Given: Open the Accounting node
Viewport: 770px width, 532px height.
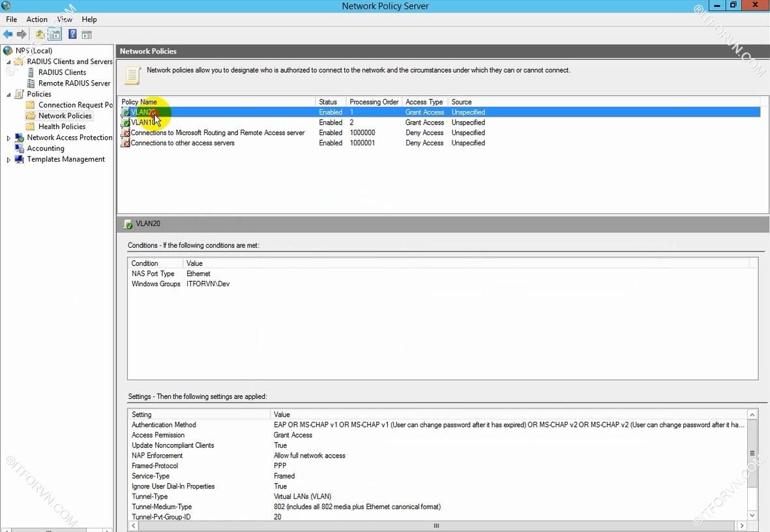Looking at the screenshot, I should 45,149.
